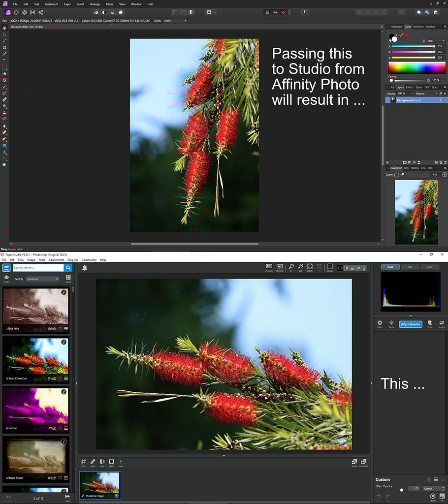Select the Heal tool in Topaz Studio
Screen dimensions: 448x504
pyautogui.click(x=92, y=462)
